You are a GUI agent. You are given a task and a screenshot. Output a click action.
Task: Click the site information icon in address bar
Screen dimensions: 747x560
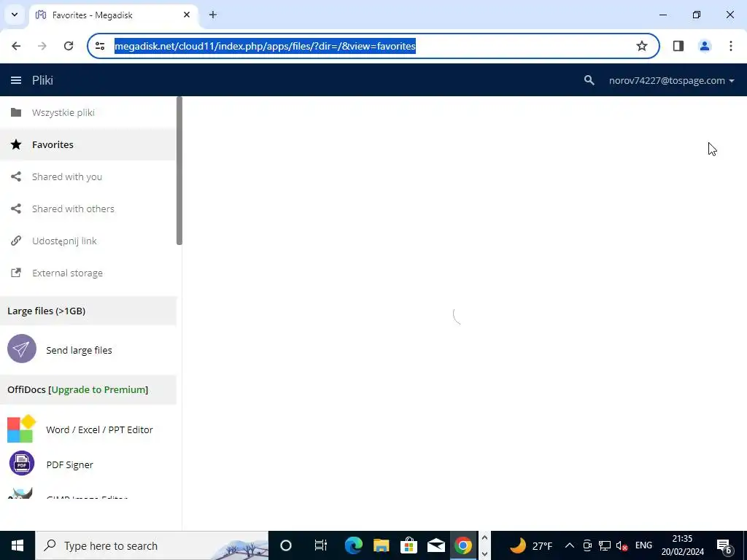pyautogui.click(x=99, y=46)
